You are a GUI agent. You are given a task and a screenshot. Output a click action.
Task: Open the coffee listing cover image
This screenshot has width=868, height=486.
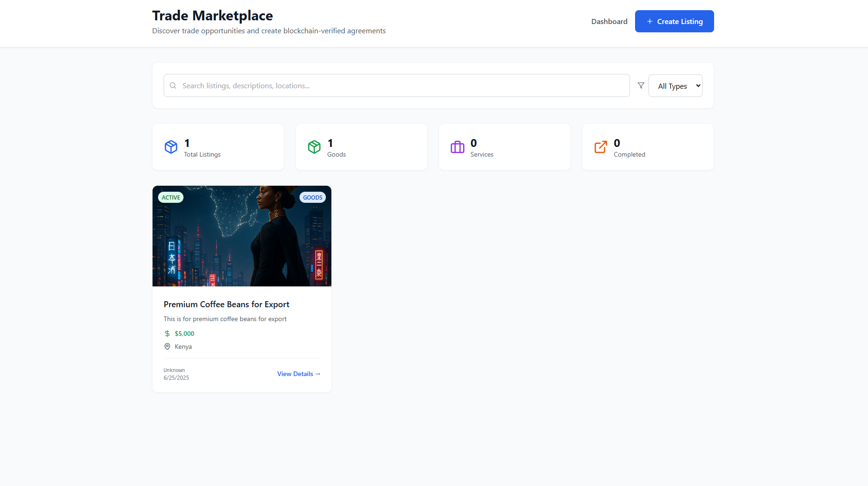click(242, 236)
